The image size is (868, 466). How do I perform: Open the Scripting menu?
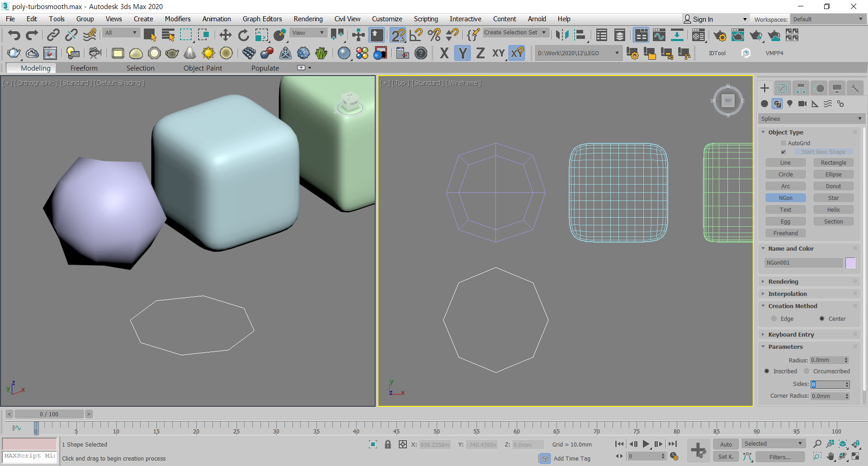(x=426, y=19)
